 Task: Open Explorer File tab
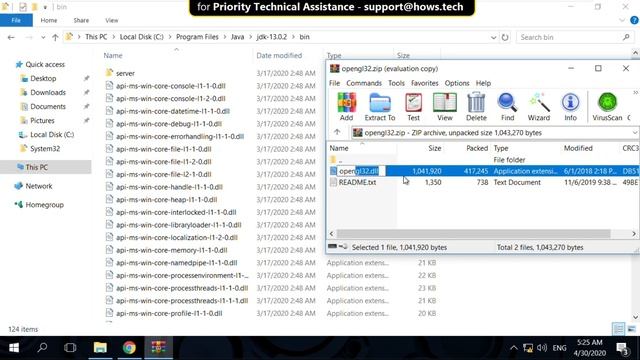pos(16,20)
